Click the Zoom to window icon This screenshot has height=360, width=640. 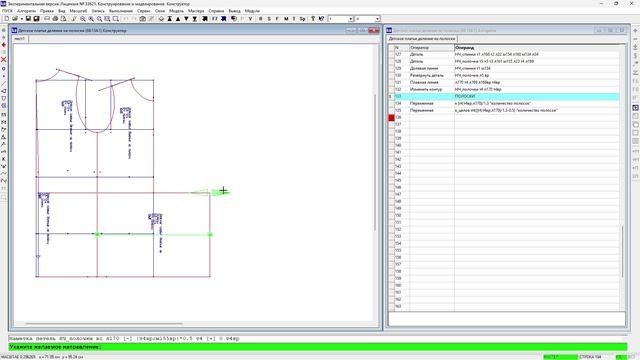(x=107, y=18)
